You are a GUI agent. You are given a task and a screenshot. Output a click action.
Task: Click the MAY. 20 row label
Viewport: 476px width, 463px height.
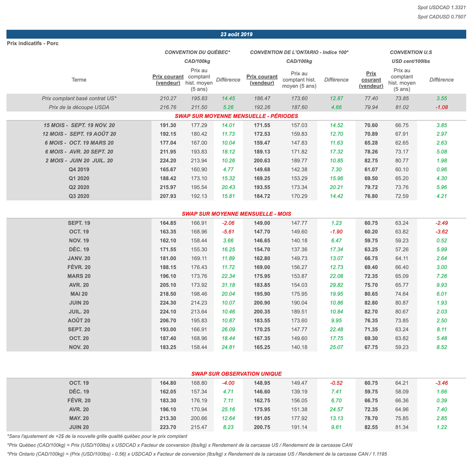click(79, 418)
